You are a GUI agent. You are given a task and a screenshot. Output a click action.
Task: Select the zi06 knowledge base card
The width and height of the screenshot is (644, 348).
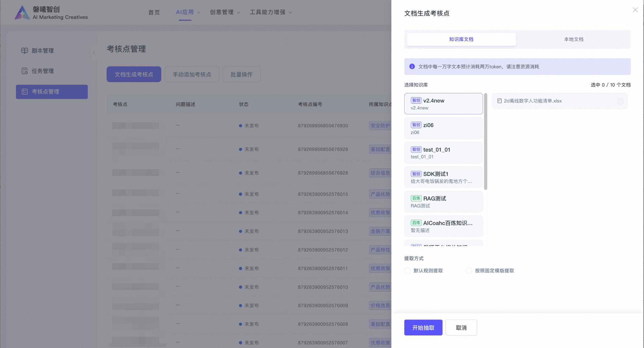(x=443, y=128)
